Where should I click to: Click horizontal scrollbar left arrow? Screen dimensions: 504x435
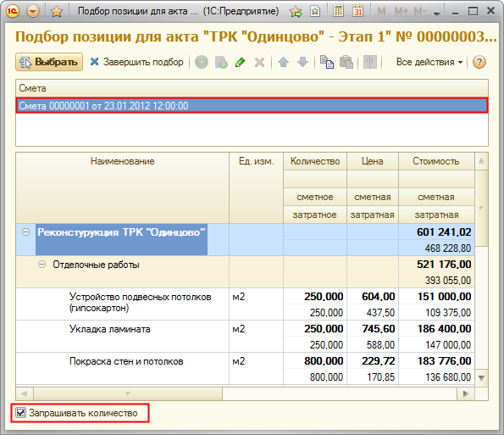pyautogui.click(x=24, y=393)
